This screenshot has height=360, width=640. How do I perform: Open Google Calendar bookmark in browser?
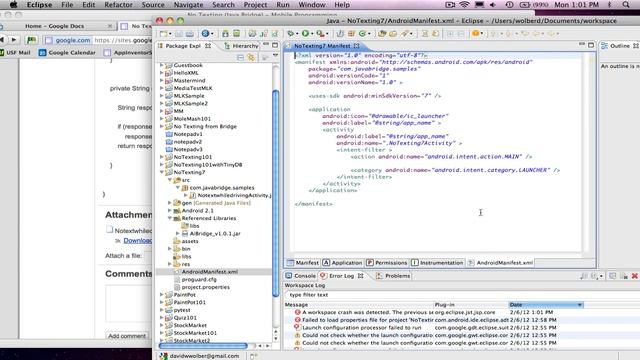(67, 53)
